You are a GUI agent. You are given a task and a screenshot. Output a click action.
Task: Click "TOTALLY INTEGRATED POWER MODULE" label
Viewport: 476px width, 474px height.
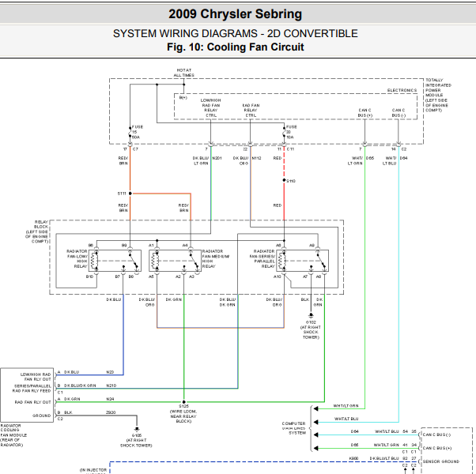[438, 95]
